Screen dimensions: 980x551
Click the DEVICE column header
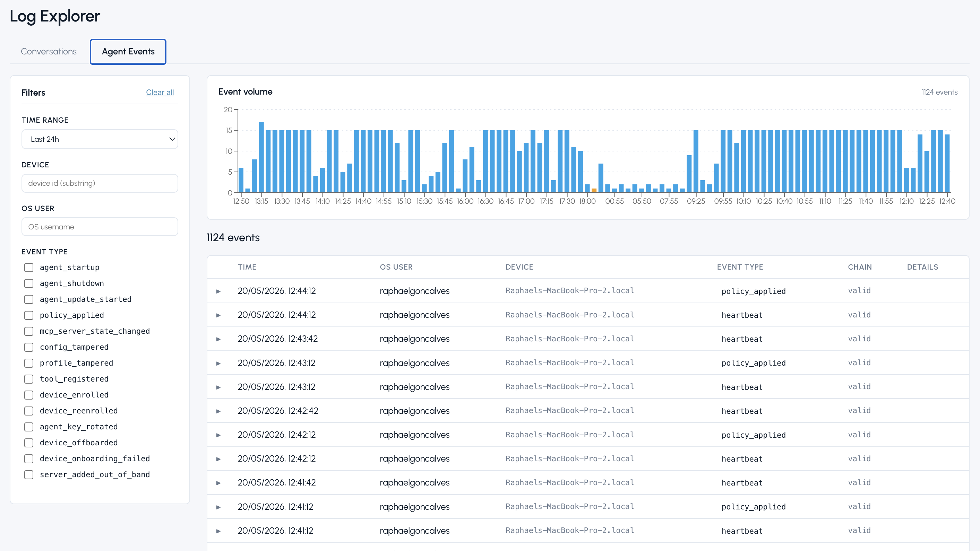tap(519, 267)
